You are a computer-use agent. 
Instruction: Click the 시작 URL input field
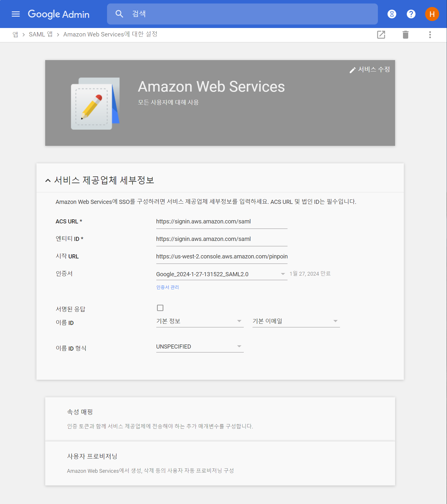point(222,257)
